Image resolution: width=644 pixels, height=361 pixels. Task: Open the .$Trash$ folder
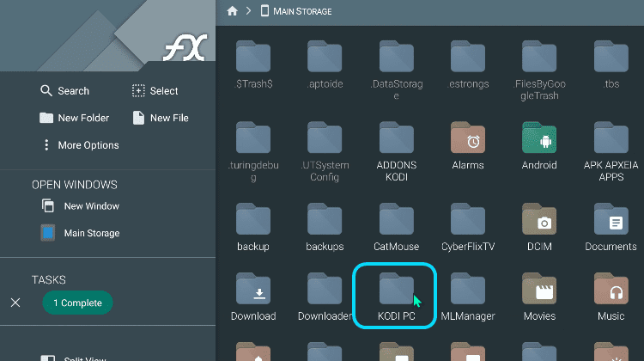coord(253,65)
